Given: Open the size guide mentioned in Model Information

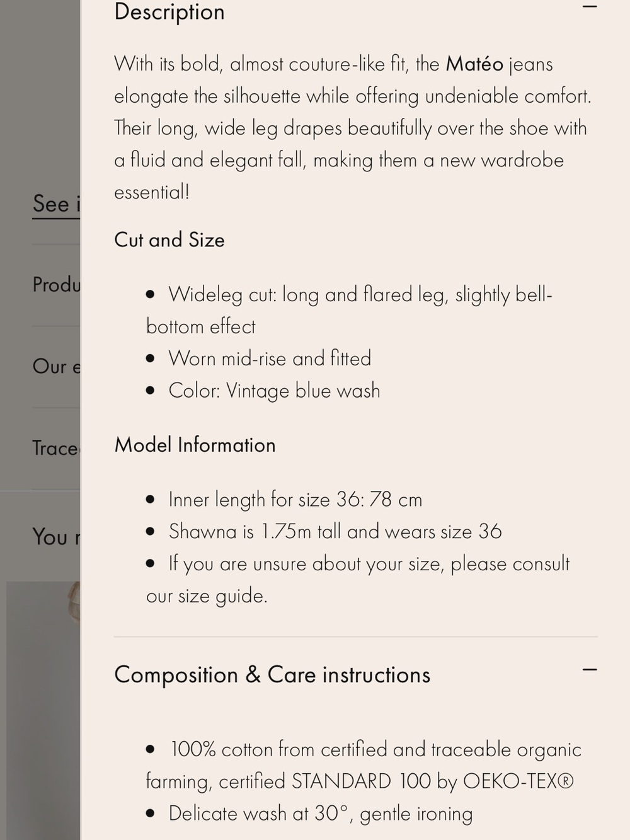Looking at the screenshot, I should click(x=206, y=595).
